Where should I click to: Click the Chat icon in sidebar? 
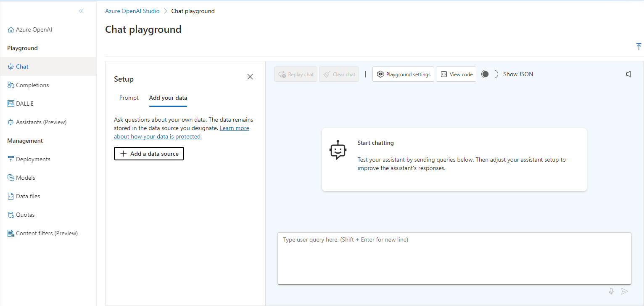click(x=11, y=67)
